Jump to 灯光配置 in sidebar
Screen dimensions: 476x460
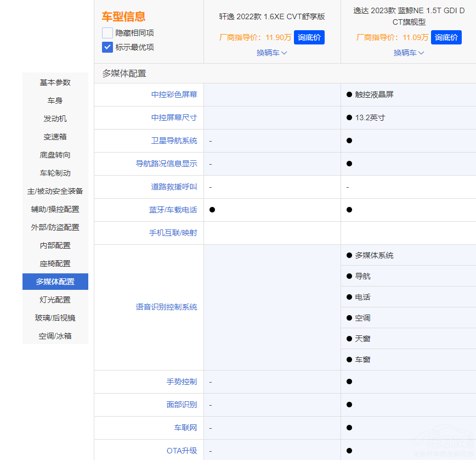coord(55,300)
